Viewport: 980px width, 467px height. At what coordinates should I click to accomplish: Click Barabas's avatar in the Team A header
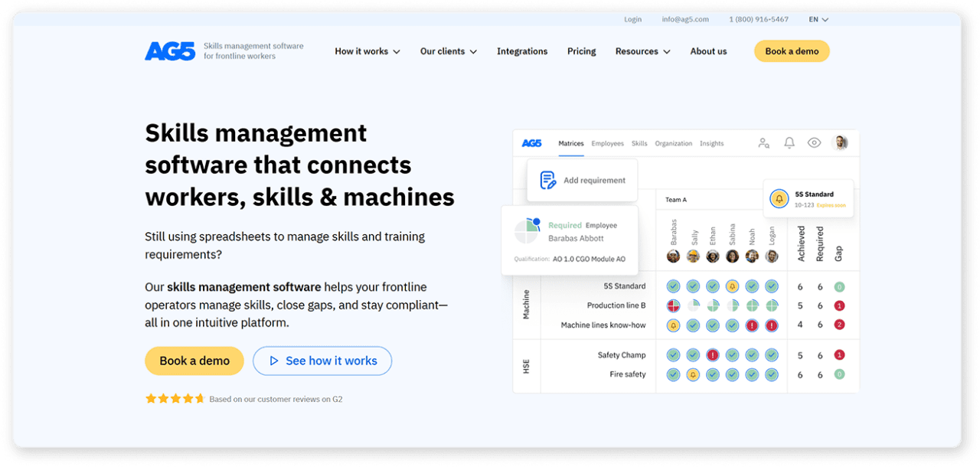tap(673, 256)
